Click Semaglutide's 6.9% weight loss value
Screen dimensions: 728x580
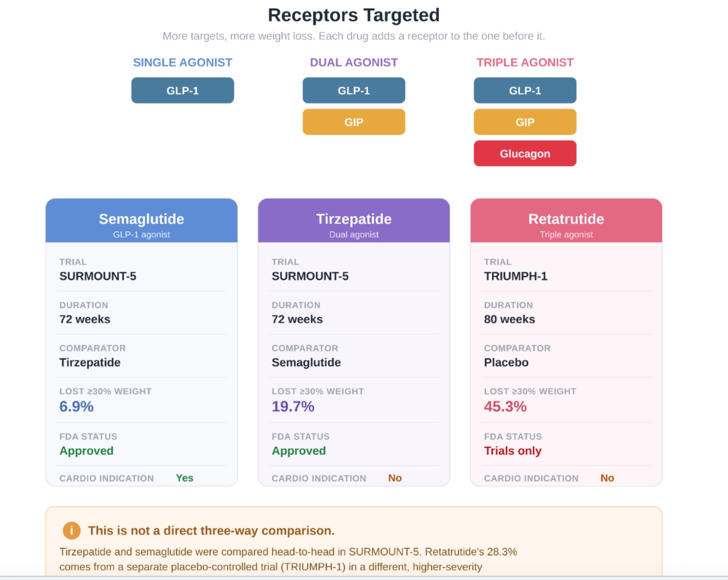pyautogui.click(x=76, y=406)
